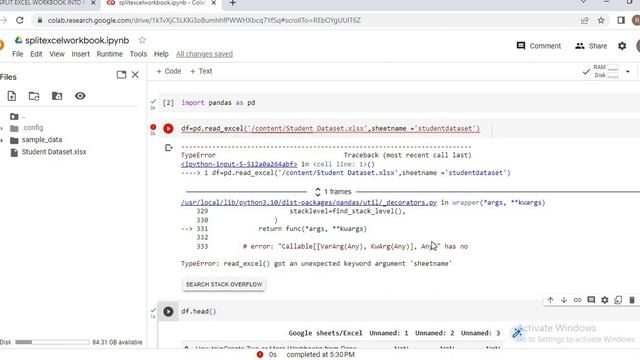Click the disk usage bar
Screen dimensions: 640x360
coord(52,342)
